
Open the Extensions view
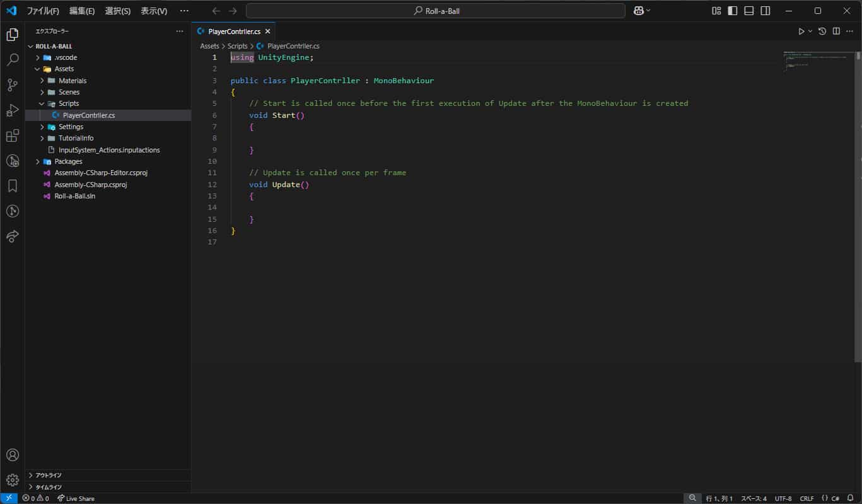click(13, 135)
